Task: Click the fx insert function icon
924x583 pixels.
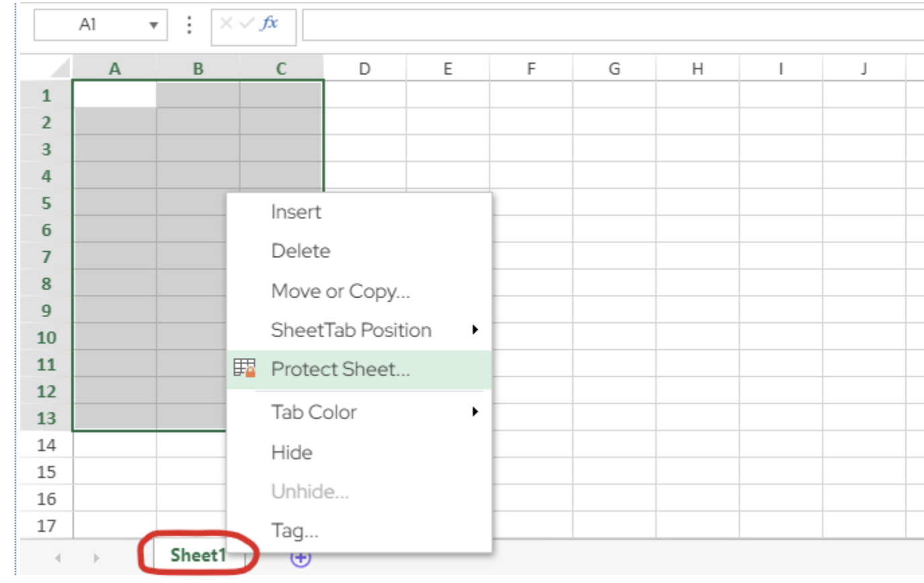Action: (270, 24)
